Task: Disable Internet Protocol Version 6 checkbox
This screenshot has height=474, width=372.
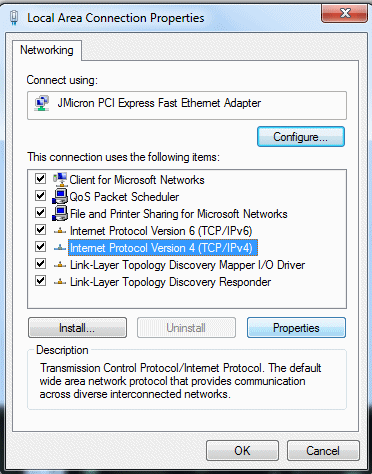Action: pos(40,230)
